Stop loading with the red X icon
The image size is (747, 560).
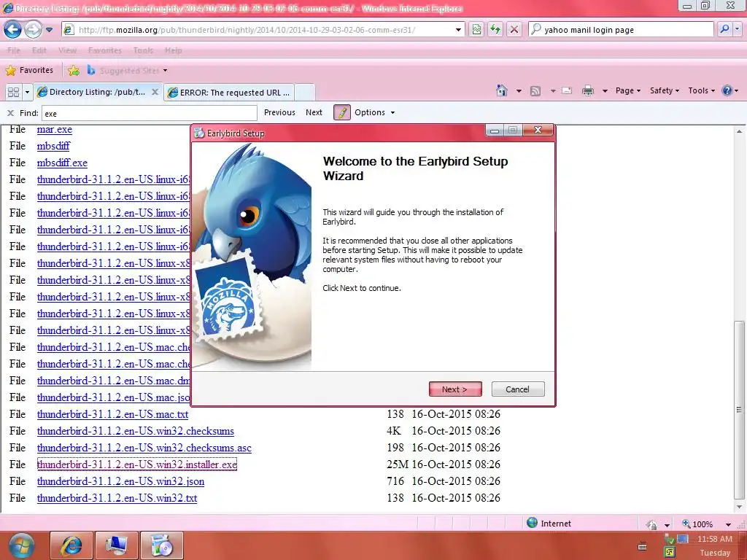pyautogui.click(x=514, y=29)
